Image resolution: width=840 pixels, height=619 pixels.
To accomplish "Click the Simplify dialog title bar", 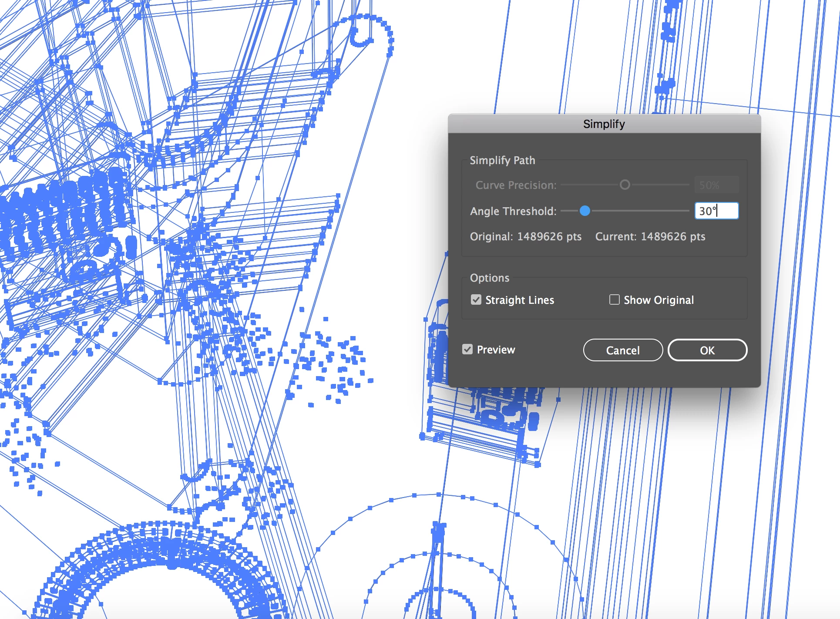I will pos(604,124).
